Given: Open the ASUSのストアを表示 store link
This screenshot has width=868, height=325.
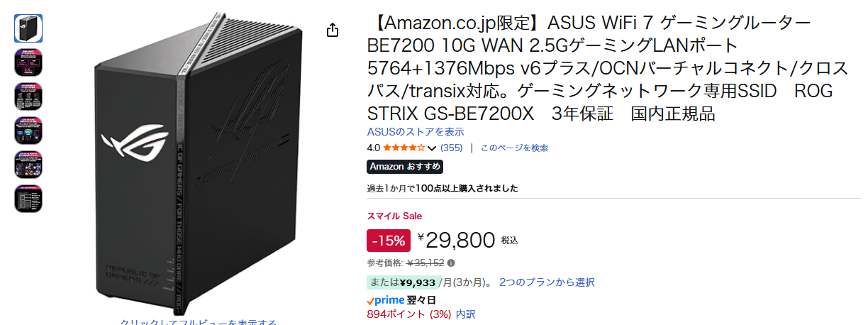Looking at the screenshot, I should pos(416,132).
